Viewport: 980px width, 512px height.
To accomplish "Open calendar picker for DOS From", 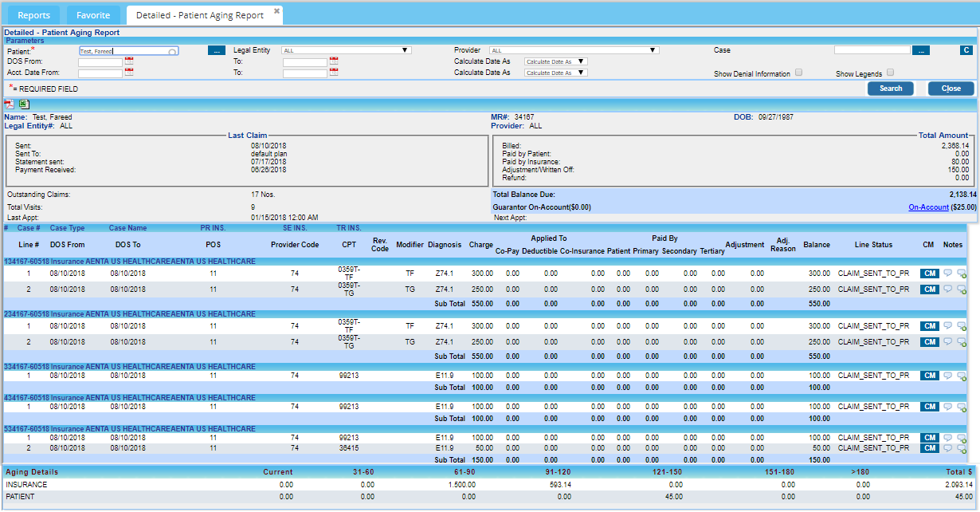I will (x=129, y=61).
